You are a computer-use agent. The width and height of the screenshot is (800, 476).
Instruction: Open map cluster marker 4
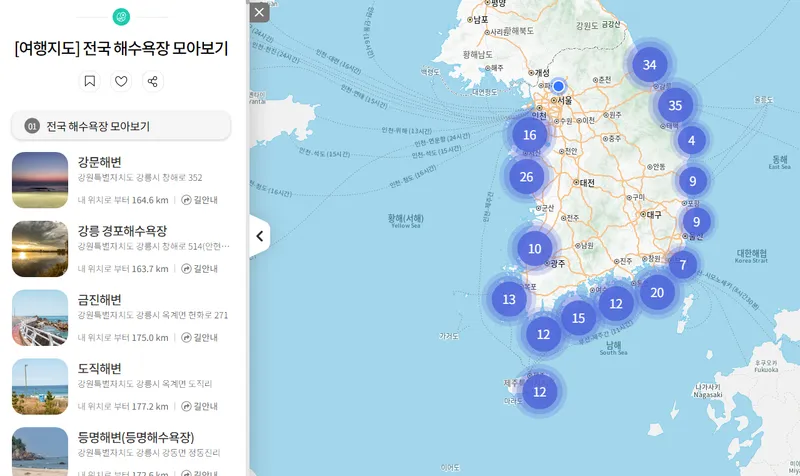(x=691, y=140)
